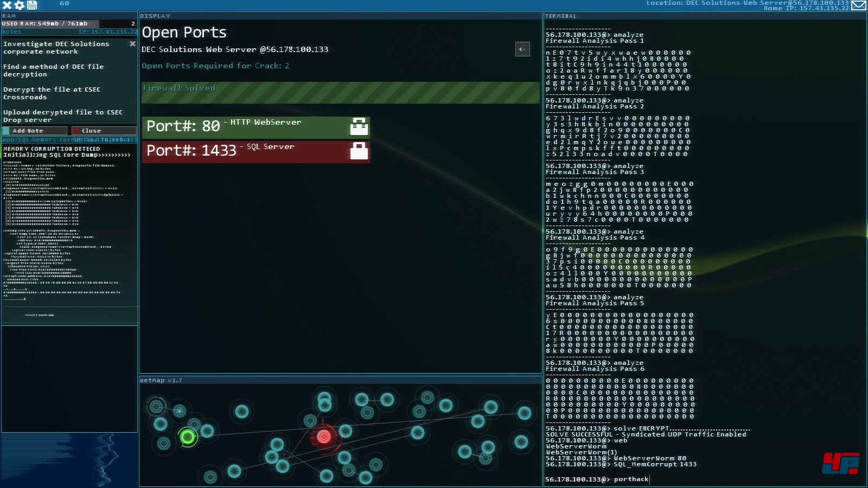868x488 pixels.
Task: Open the mail envelope icon
Action: click(858, 5)
